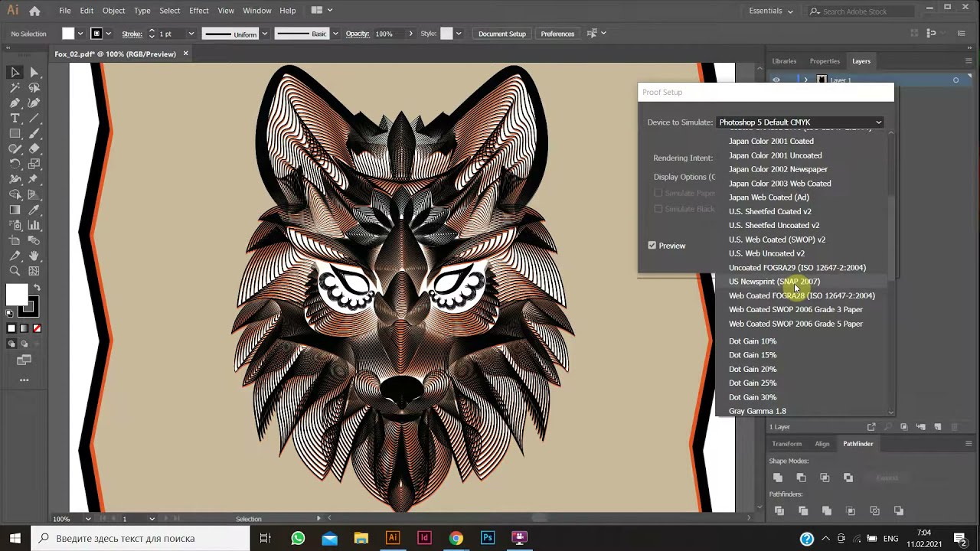Toggle Layer 1 visibility eye

click(x=776, y=80)
